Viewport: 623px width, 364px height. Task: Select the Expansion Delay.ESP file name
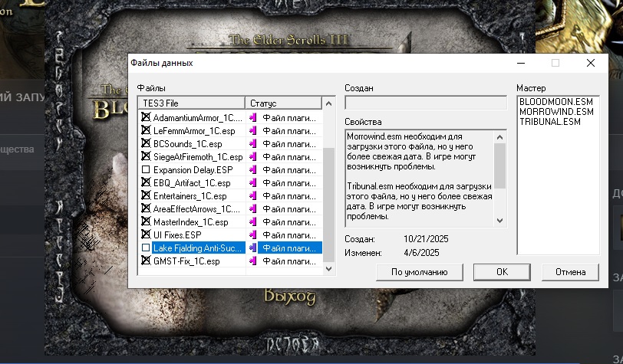point(193,170)
